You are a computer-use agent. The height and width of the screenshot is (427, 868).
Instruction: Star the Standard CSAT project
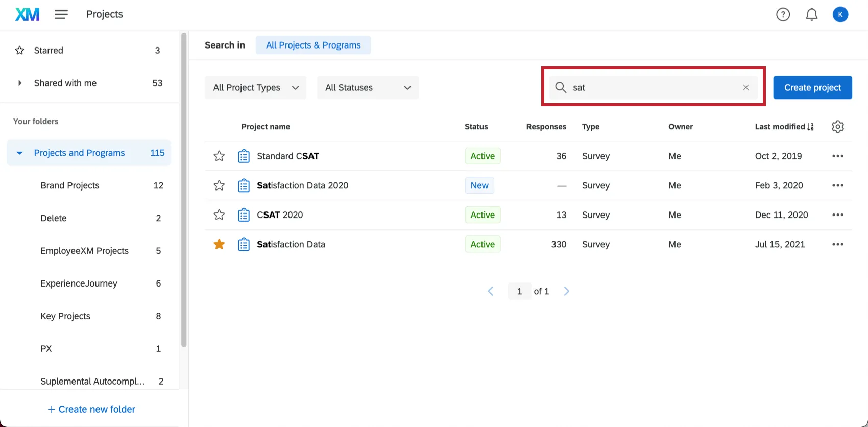(x=219, y=156)
